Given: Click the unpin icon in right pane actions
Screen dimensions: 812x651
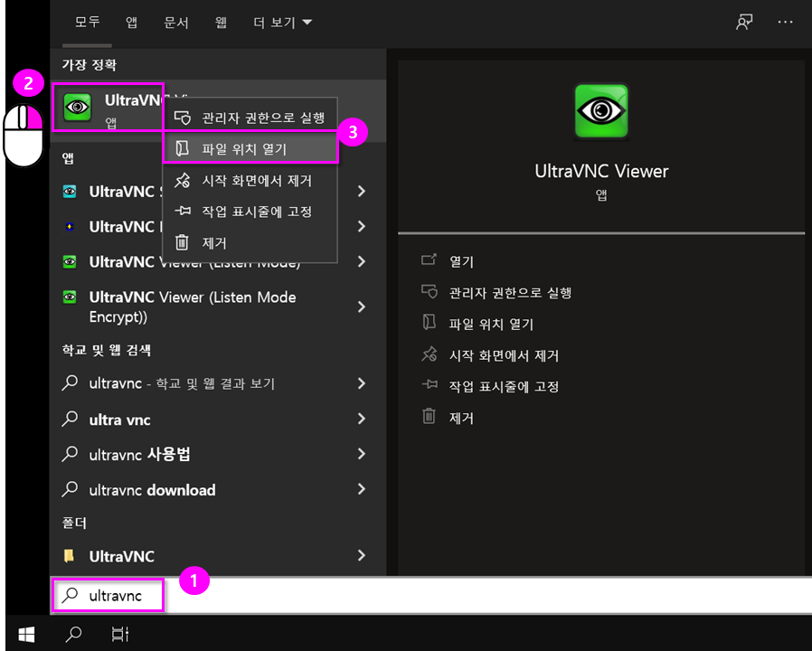Looking at the screenshot, I should coord(430,354).
